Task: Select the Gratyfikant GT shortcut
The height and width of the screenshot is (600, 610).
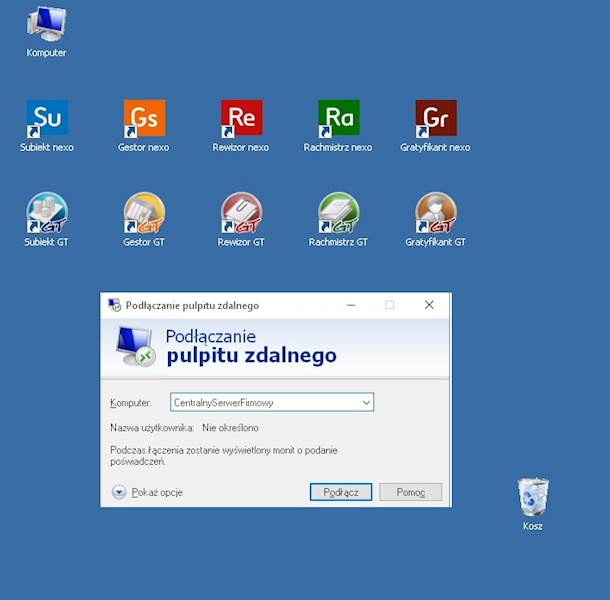Action: pos(435,220)
